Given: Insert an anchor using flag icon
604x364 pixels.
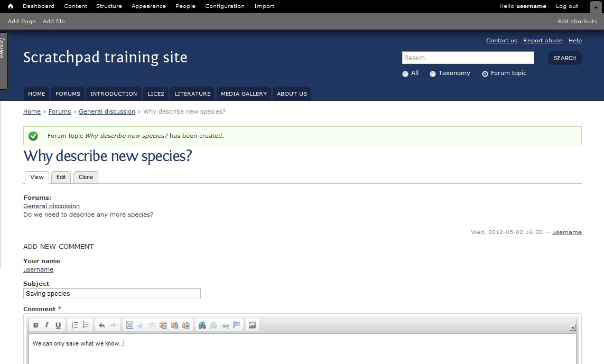Looking at the screenshot, I should point(237,325).
